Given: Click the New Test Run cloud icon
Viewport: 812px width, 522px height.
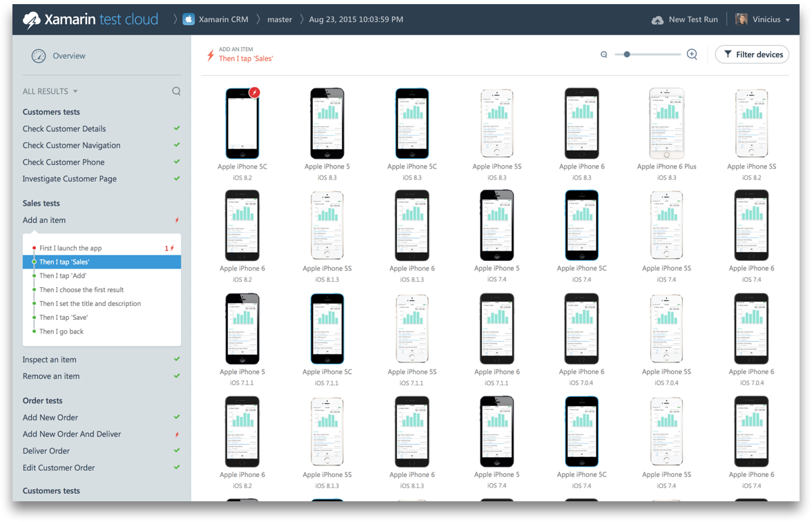Looking at the screenshot, I should [657, 19].
